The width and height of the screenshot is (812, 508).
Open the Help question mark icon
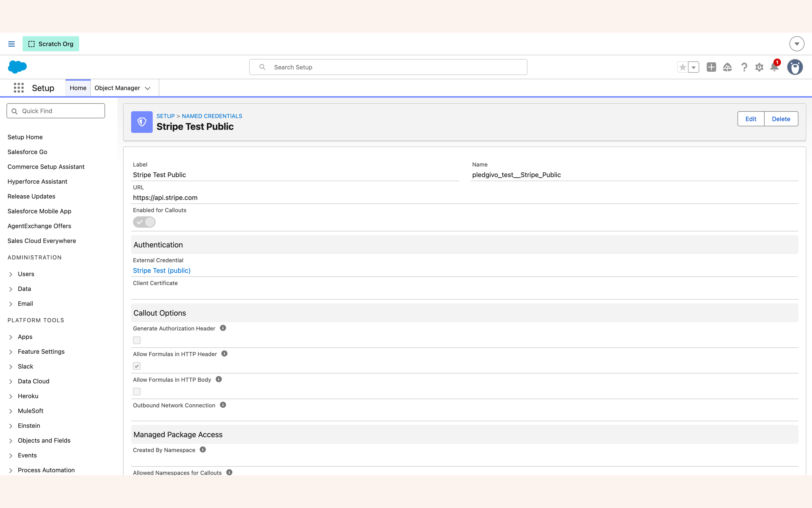[x=744, y=67]
